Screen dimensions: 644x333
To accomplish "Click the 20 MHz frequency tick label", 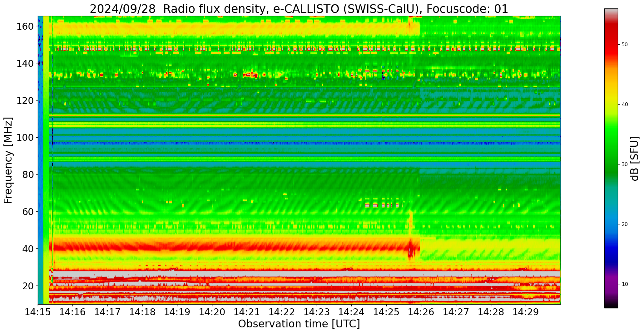I will point(28,286).
